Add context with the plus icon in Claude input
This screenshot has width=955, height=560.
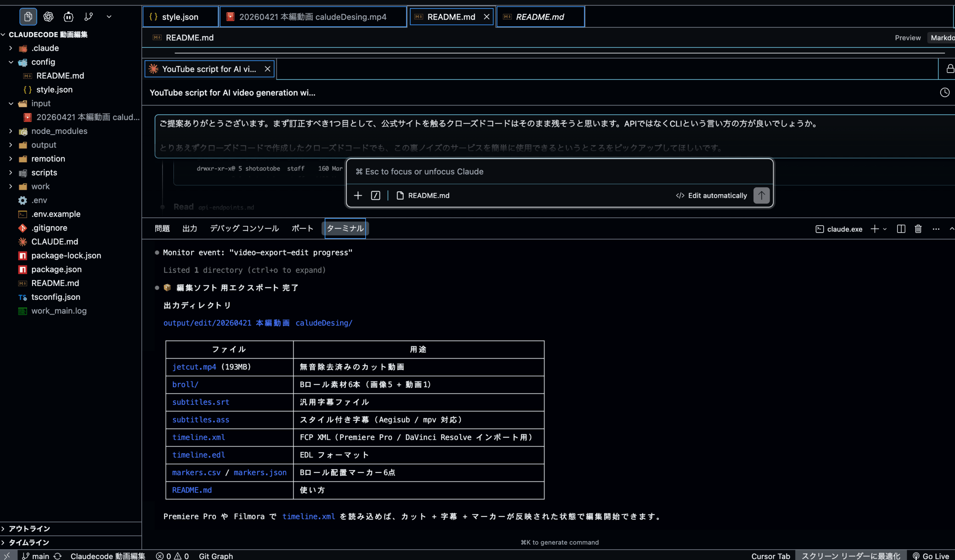(358, 195)
